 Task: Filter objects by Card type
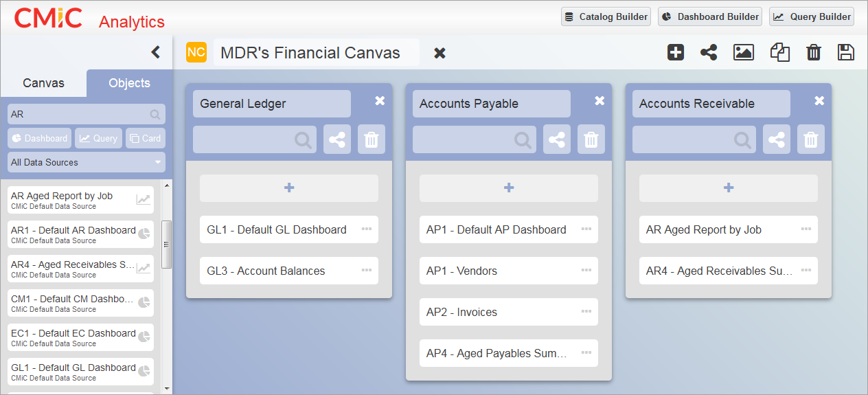coord(146,138)
